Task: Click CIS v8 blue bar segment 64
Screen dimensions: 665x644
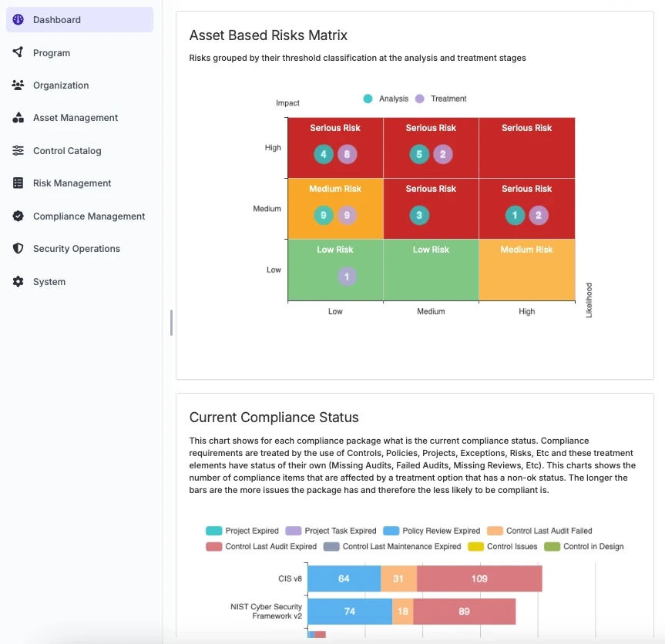Action: pos(344,579)
